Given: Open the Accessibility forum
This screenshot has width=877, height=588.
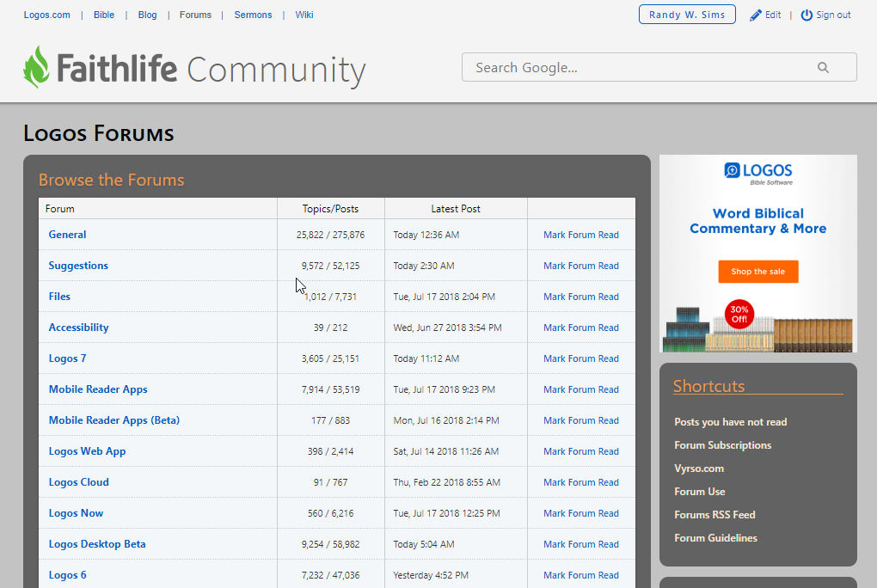Looking at the screenshot, I should click(x=78, y=328).
